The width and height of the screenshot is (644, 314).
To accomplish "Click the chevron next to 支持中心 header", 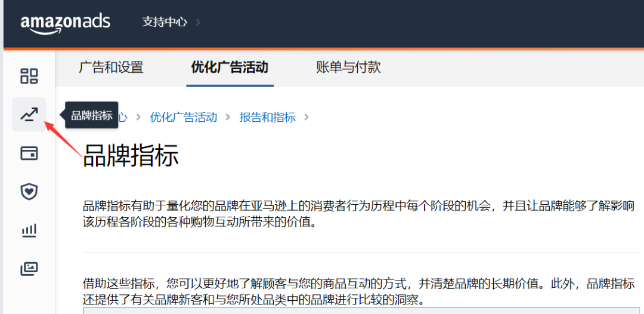I will pyautogui.click(x=199, y=22).
